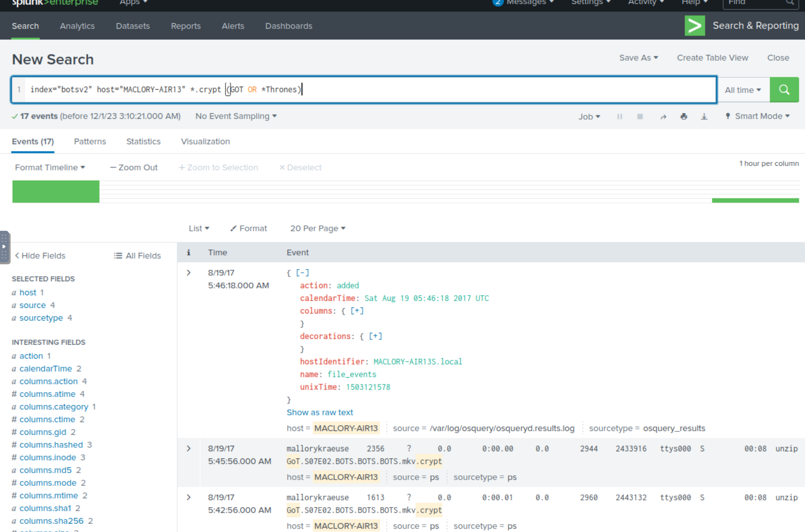This screenshot has width=805, height=532.
Task: Open the columns.category field
Action: pyautogui.click(x=54, y=407)
